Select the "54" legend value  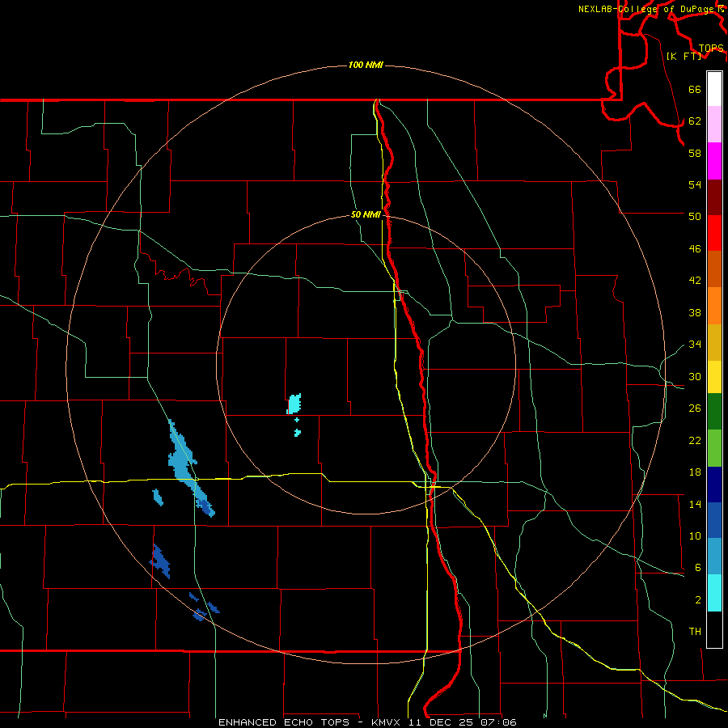(x=695, y=184)
